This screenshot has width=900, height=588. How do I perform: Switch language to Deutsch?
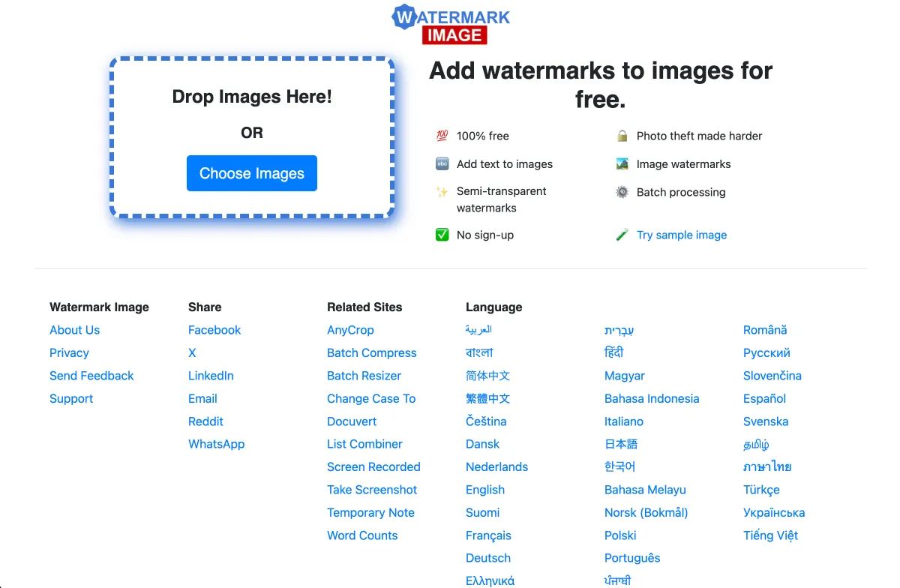click(488, 558)
